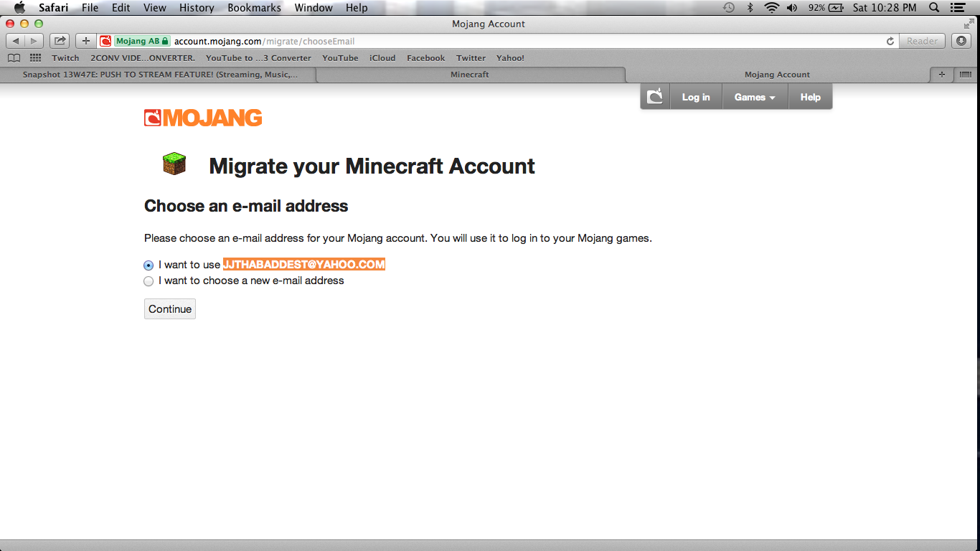Click the Mojang home icon in navbar

coord(655,97)
